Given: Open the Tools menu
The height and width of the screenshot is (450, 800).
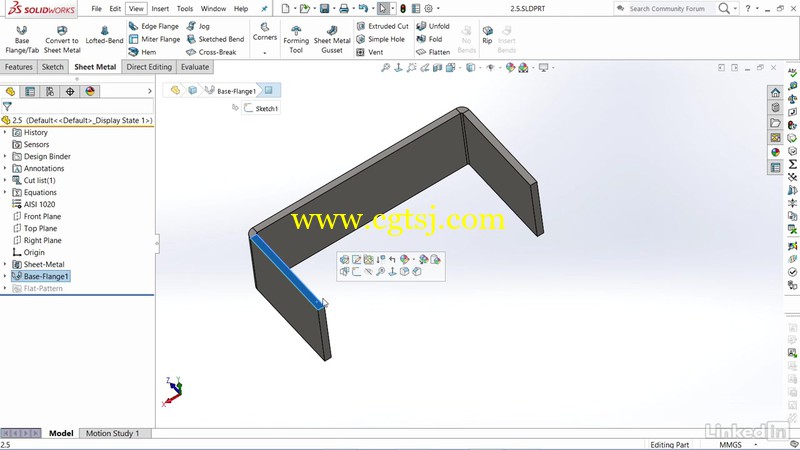Looking at the screenshot, I should (x=185, y=9).
